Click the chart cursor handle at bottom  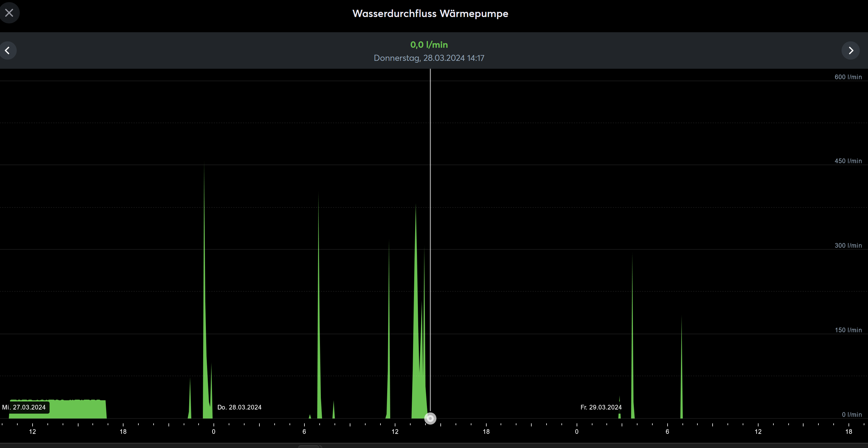coord(430,418)
